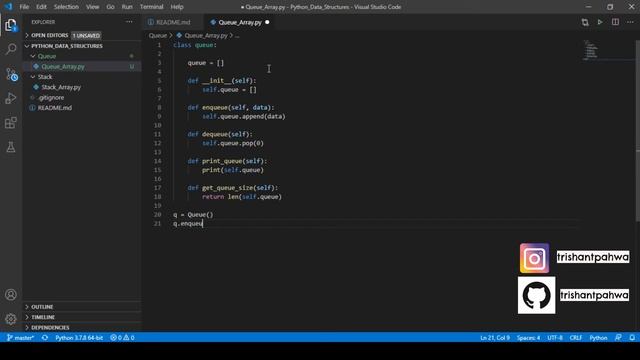Expand the Outline section
The width and height of the screenshot is (640, 360).
[82, 307]
